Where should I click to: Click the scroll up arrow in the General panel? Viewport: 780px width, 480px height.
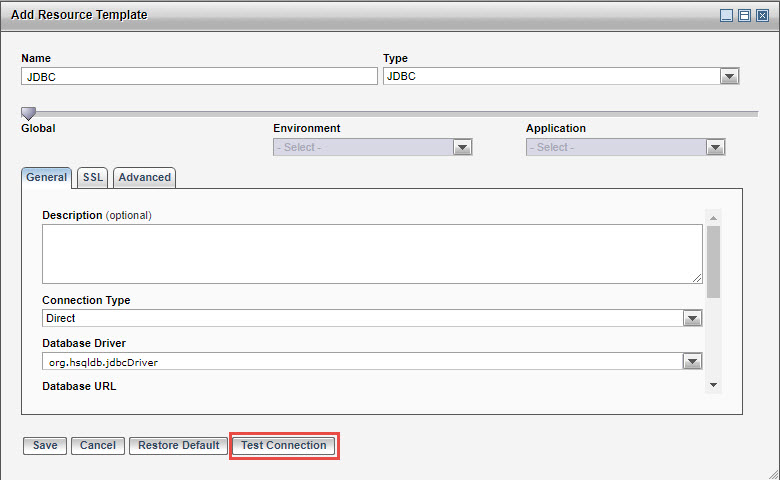[x=713, y=218]
